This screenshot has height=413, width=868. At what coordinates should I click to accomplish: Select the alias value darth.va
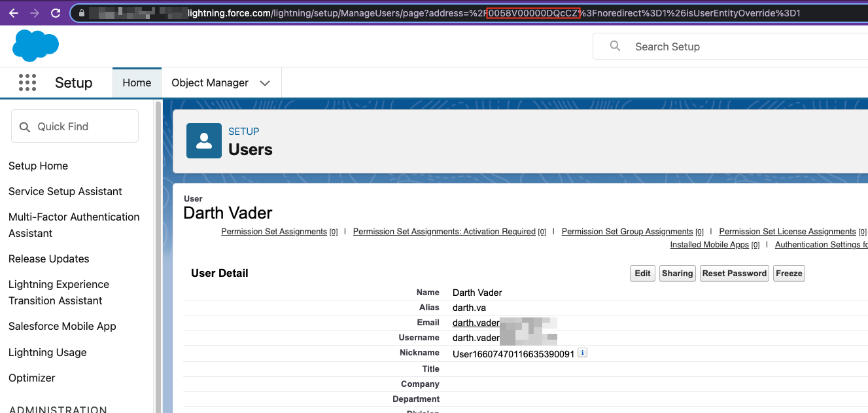469,308
